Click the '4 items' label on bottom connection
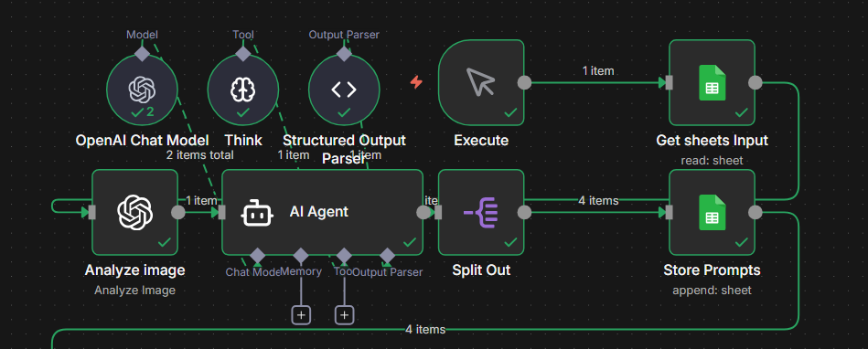Image resolution: width=868 pixels, height=349 pixels. point(425,330)
